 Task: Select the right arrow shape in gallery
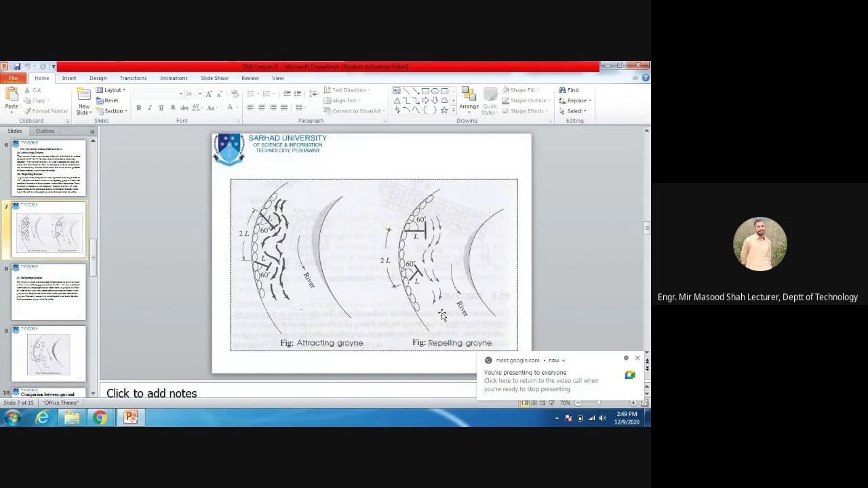click(x=425, y=100)
